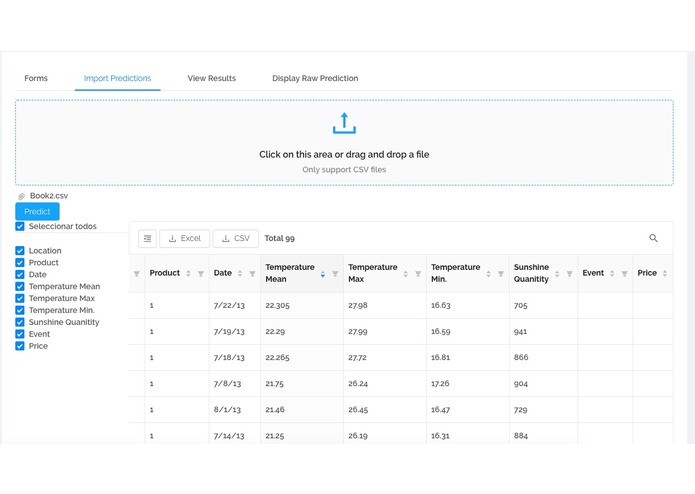Click the Total 99 label

point(280,238)
